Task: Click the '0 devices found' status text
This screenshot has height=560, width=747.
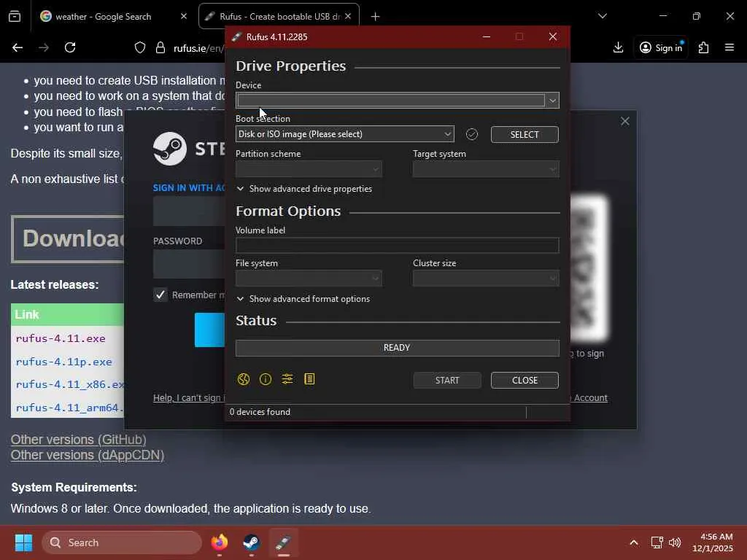Action: pos(260,413)
